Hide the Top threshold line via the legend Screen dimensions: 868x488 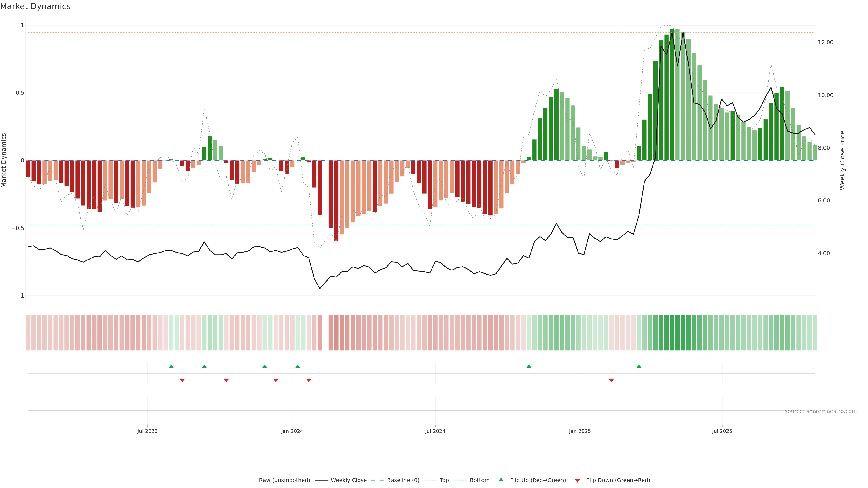[x=444, y=480]
